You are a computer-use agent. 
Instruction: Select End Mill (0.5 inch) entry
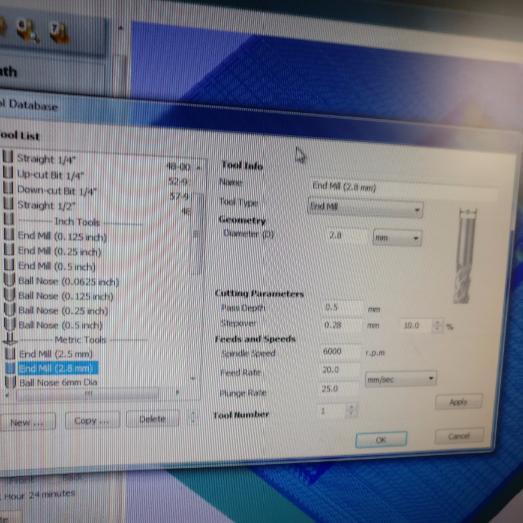coord(57,266)
